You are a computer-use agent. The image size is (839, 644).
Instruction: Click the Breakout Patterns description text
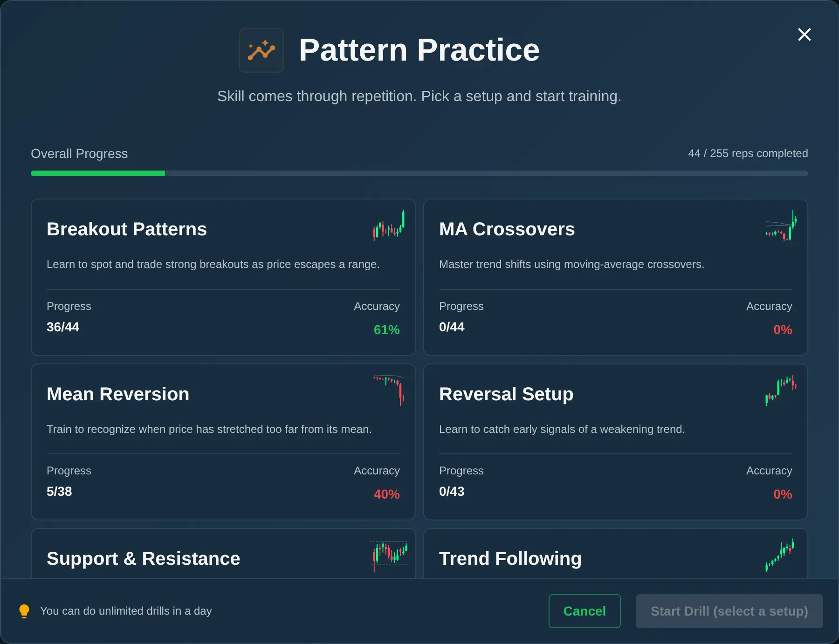(213, 264)
